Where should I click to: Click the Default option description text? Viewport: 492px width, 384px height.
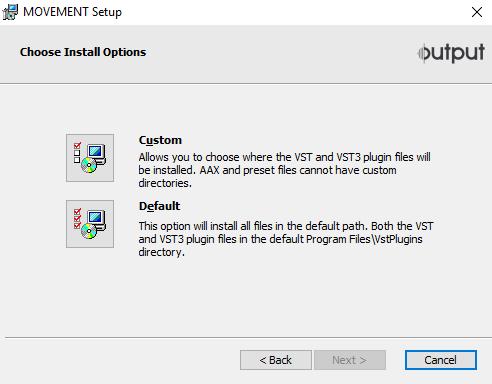[286, 239]
